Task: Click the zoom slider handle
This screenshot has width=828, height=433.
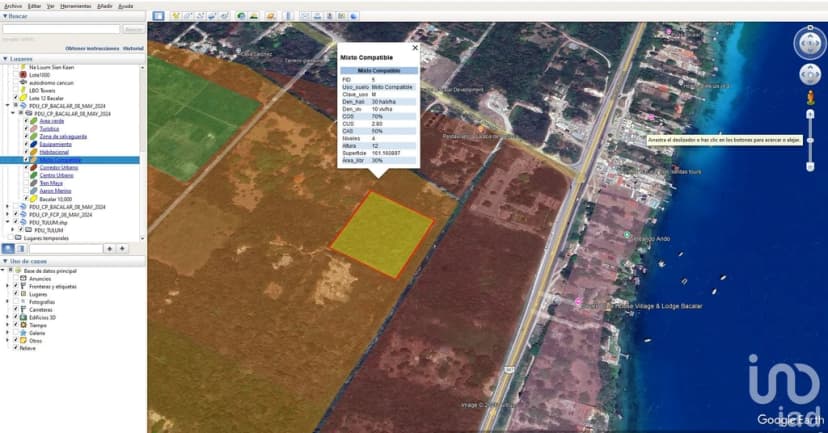Action: coord(810,140)
